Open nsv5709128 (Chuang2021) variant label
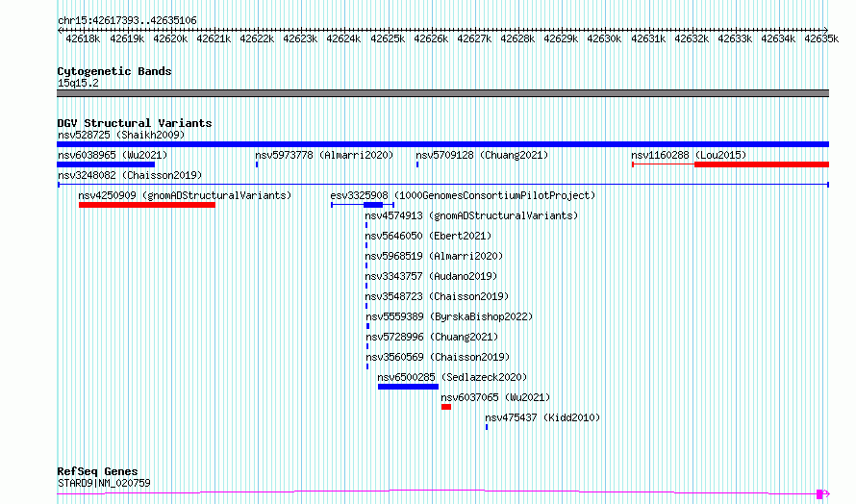This screenshot has height=504, width=856. [482, 155]
